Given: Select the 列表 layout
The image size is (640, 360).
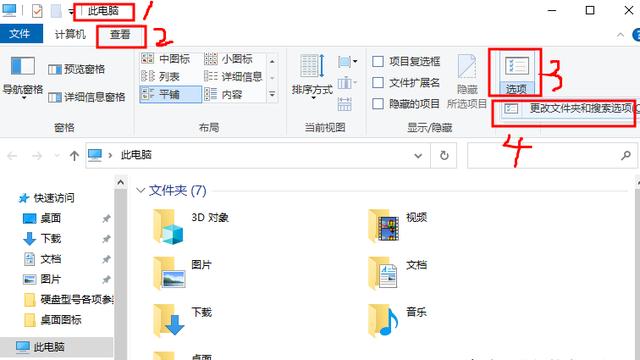Looking at the screenshot, I should coord(161,76).
